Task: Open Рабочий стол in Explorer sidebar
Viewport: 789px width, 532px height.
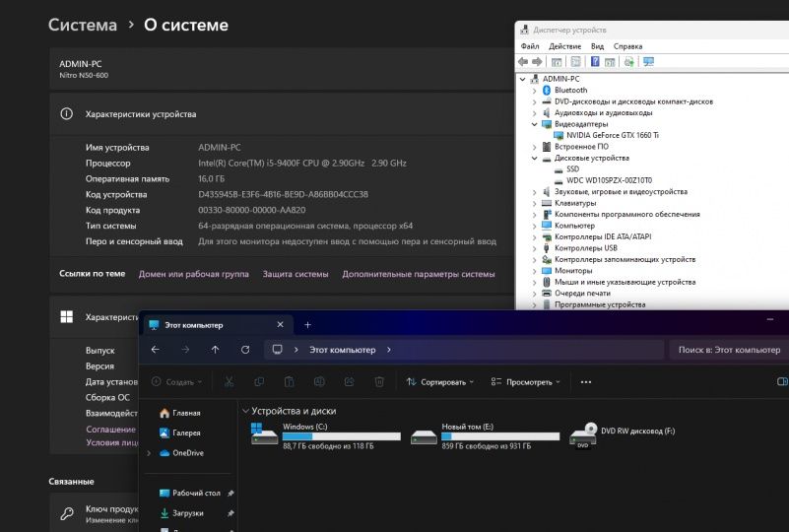Action: [x=190, y=494]
